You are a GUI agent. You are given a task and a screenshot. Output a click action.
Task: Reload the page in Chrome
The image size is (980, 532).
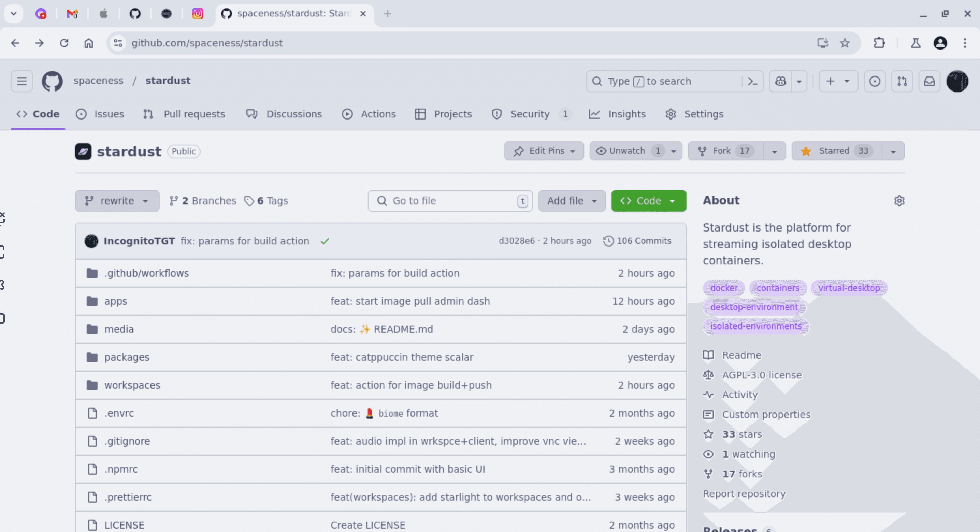(64, 43)
